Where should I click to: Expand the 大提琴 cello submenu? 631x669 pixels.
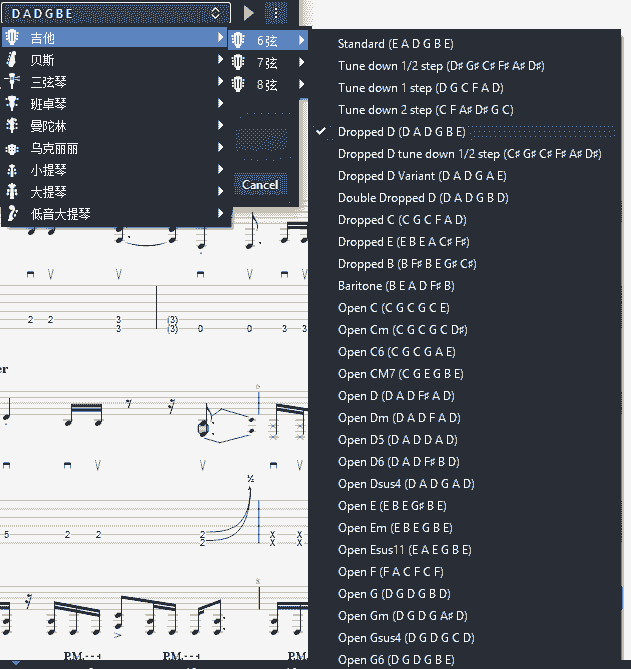tap(220, 192)
